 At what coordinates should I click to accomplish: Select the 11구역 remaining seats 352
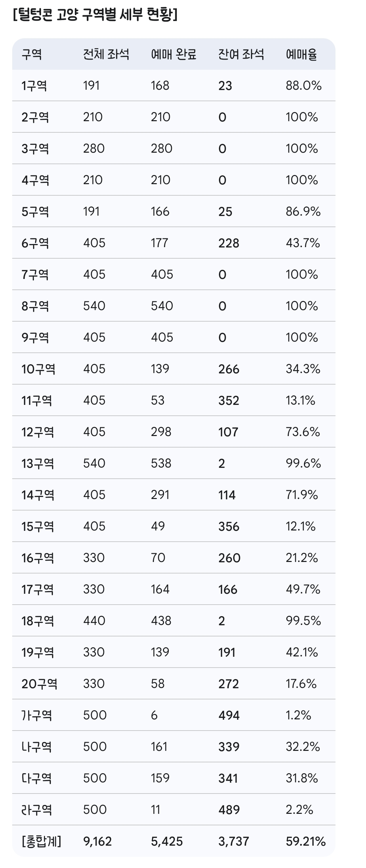pyautogui.click(x=229, y=400)
